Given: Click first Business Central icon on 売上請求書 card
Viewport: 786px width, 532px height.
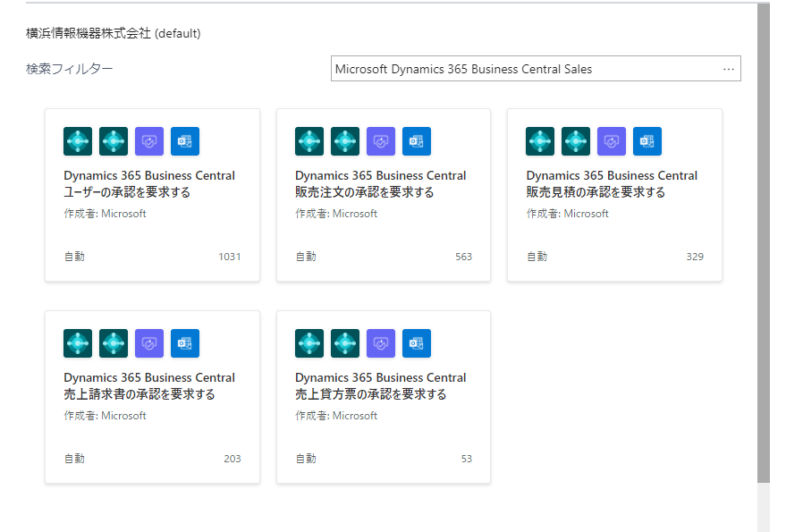Looking at the screenshot, I should click(78, 343).
